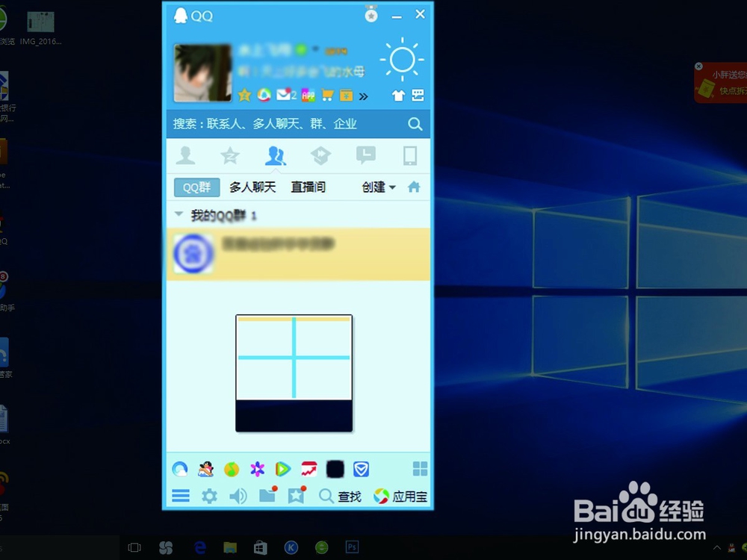Open the Kugou K icon on taskbar
Image resolution: width=747 pixels, height=560 pixels.
tap(291, 547)
